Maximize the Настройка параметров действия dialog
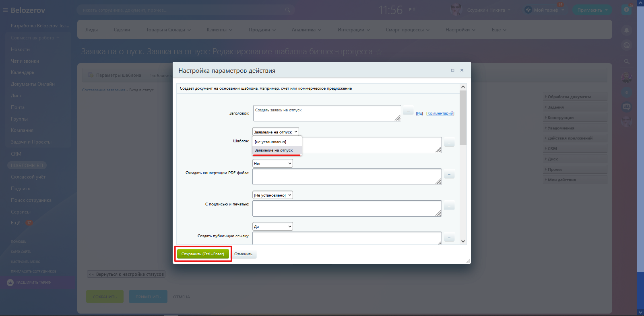Image resolution: width=644 pixels, height=316 pixels. [x=452, y=70]
